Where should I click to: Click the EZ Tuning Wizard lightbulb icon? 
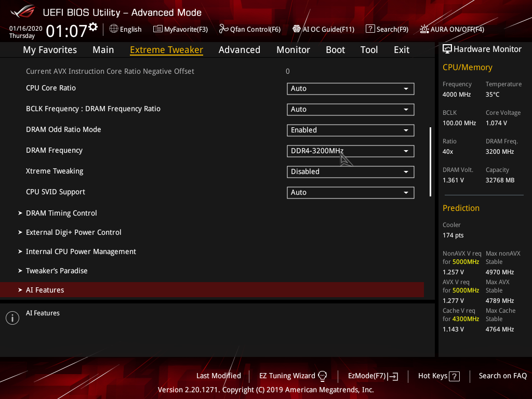[x=322, y=376]
